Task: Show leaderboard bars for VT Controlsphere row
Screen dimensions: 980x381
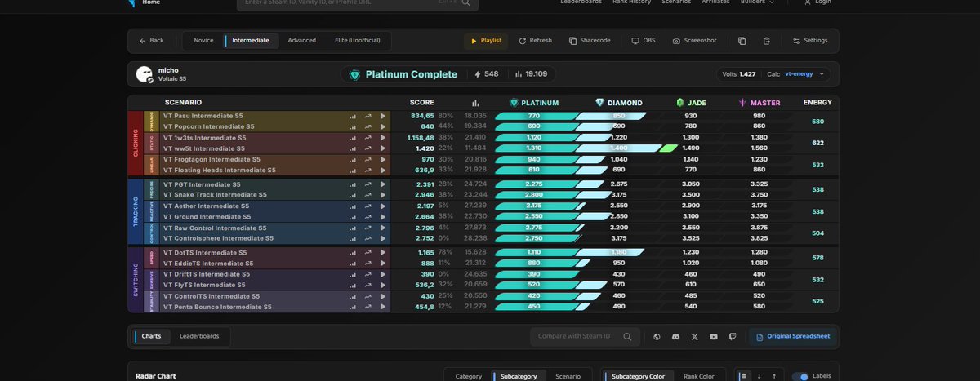Action: click(353, 238)
